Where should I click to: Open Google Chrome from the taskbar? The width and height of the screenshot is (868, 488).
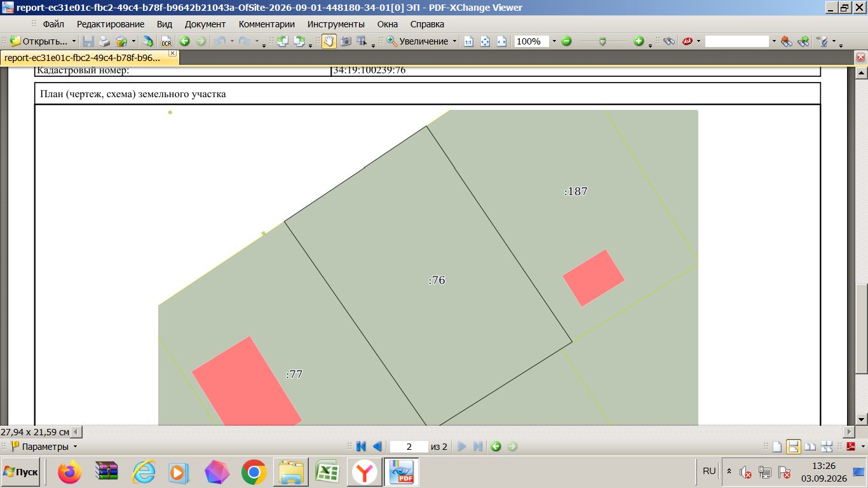click(x=254, y=472)
